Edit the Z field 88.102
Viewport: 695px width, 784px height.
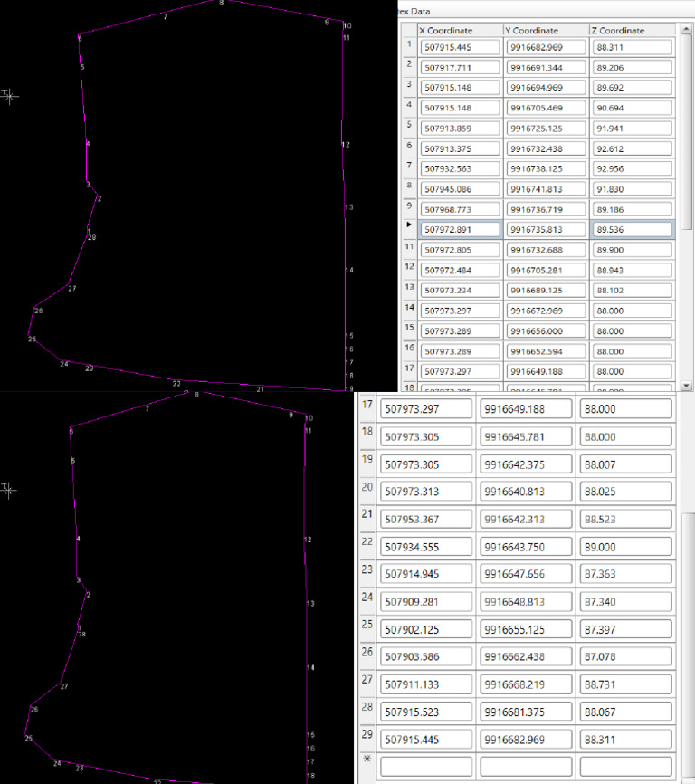pyautogui.click(x=632, y=291)
